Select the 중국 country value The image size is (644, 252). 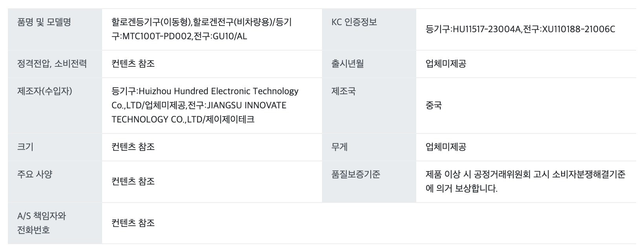(x=434, y=105)
